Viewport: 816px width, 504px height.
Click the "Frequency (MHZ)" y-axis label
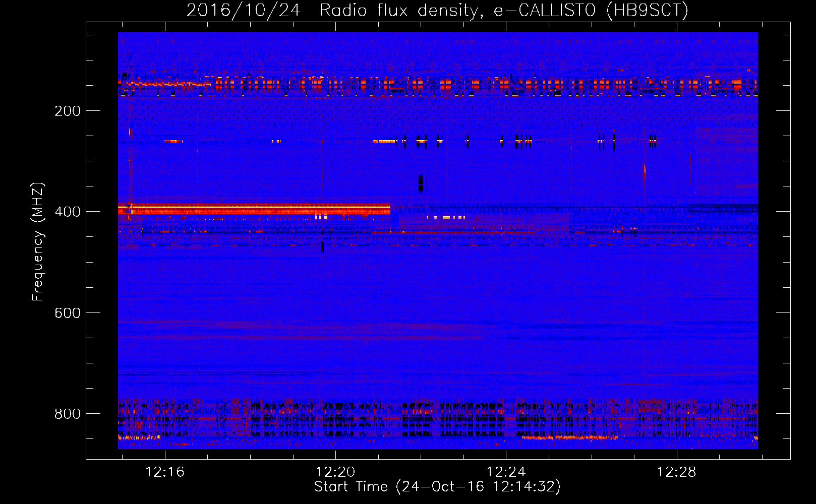tap(38, 242)
